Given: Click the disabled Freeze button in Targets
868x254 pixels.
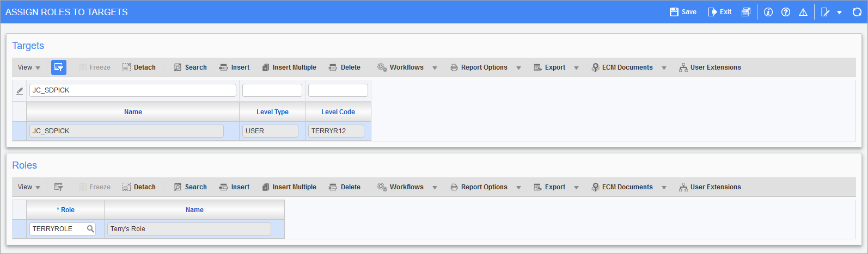Looking at the screenshot, I should pos(95,67).
